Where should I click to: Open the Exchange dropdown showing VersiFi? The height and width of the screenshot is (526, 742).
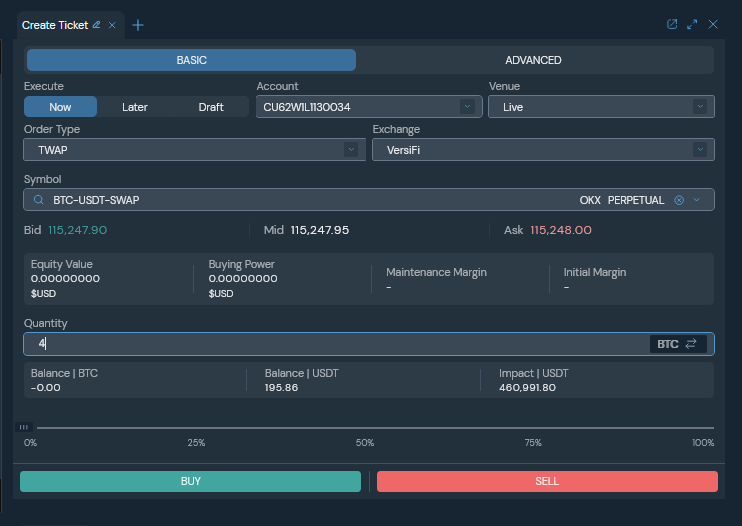pos(542,150)
